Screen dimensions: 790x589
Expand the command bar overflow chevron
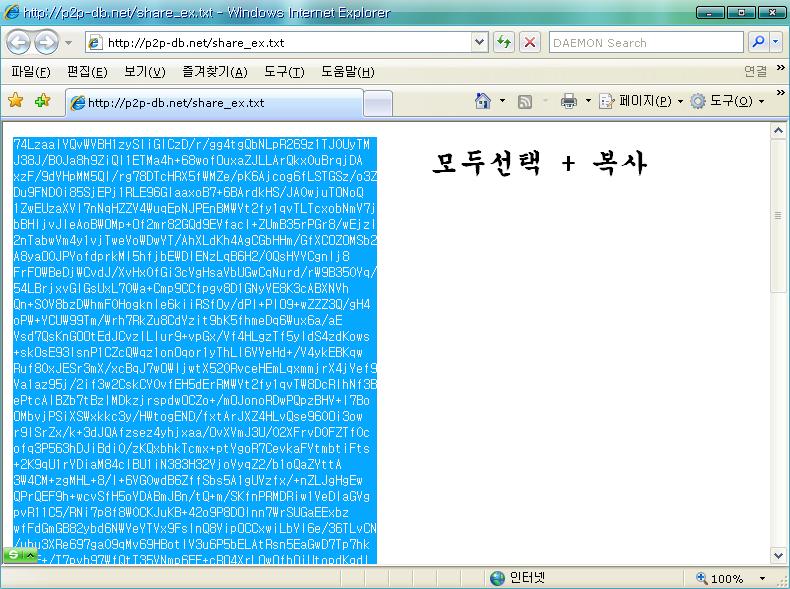click(780, 92)
